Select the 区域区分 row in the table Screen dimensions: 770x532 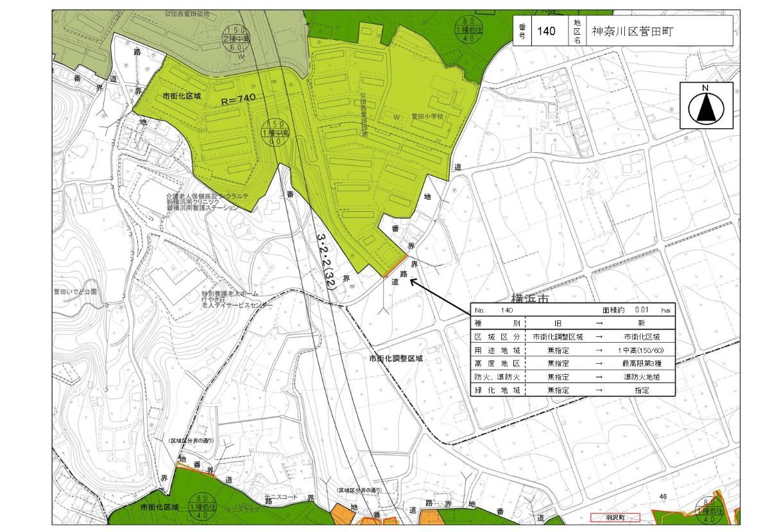[x=571, y=336]
